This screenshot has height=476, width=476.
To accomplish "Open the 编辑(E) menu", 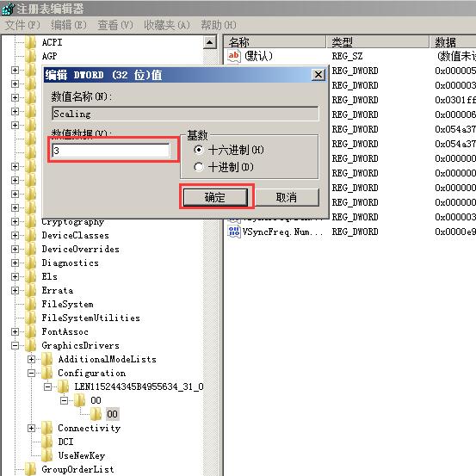I will 69,25.
